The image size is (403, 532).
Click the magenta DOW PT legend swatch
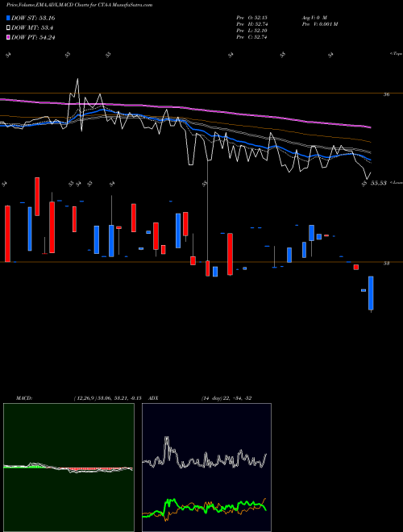(8, 37)
